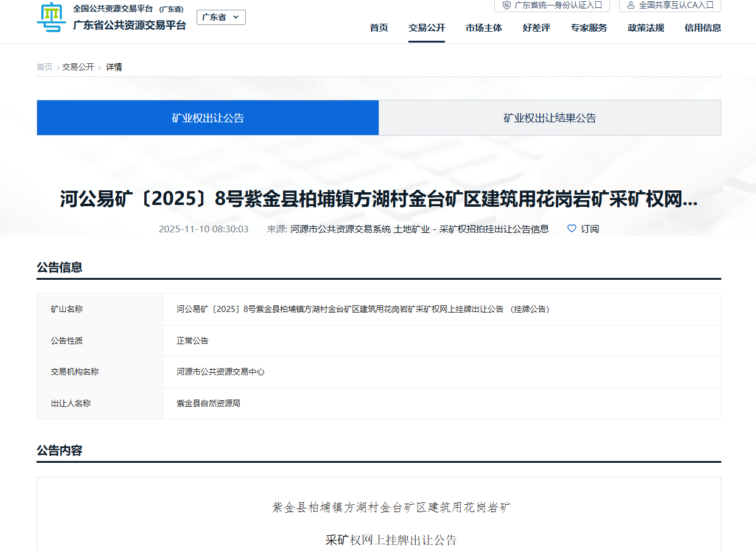Open the 市场主体 menu item
The width and height of the screenshot is (756, 551).
point(484,28)
